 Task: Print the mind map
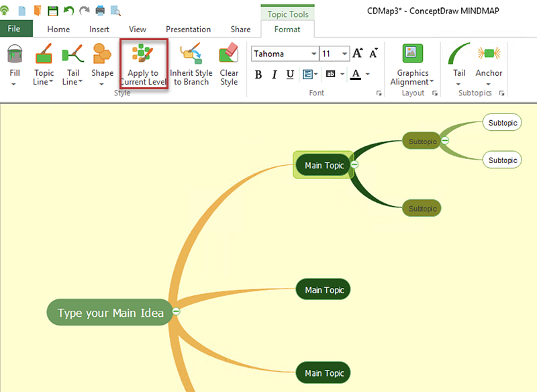tap(100, 11)
